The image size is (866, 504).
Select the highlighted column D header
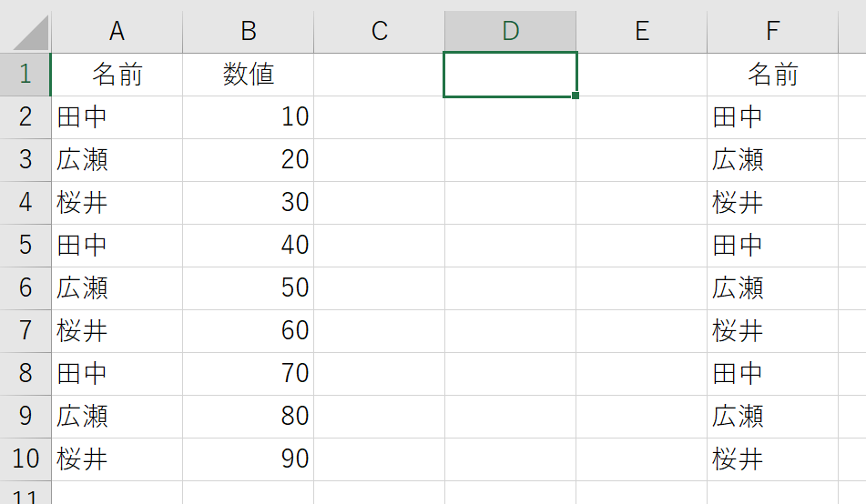(x=510, y=32)
